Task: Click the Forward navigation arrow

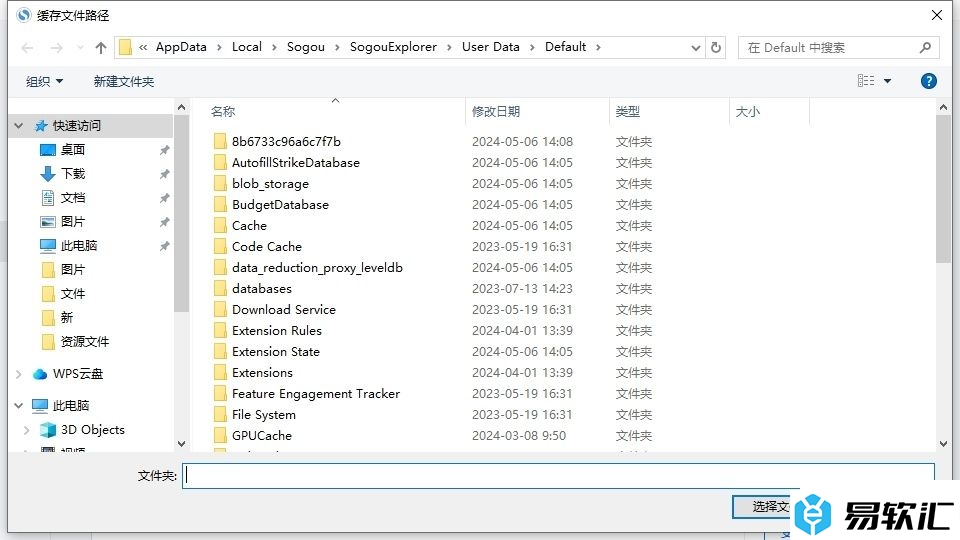Action: (56, 48)
